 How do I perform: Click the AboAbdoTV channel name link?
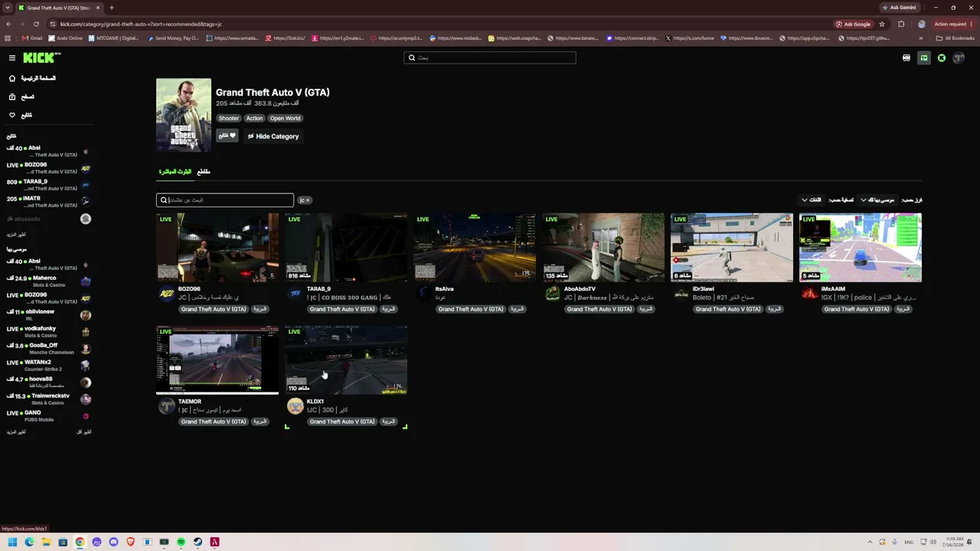click(x=580, y=289)
